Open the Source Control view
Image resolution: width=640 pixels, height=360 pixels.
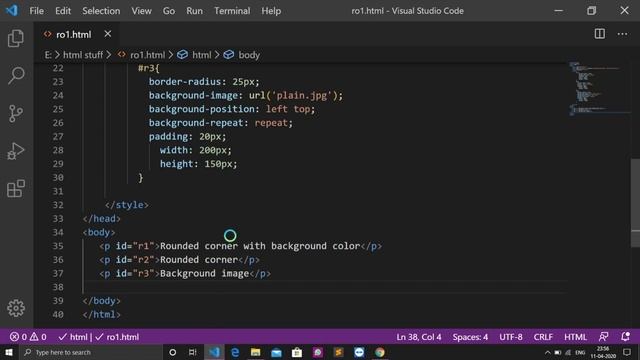[16, 113]
